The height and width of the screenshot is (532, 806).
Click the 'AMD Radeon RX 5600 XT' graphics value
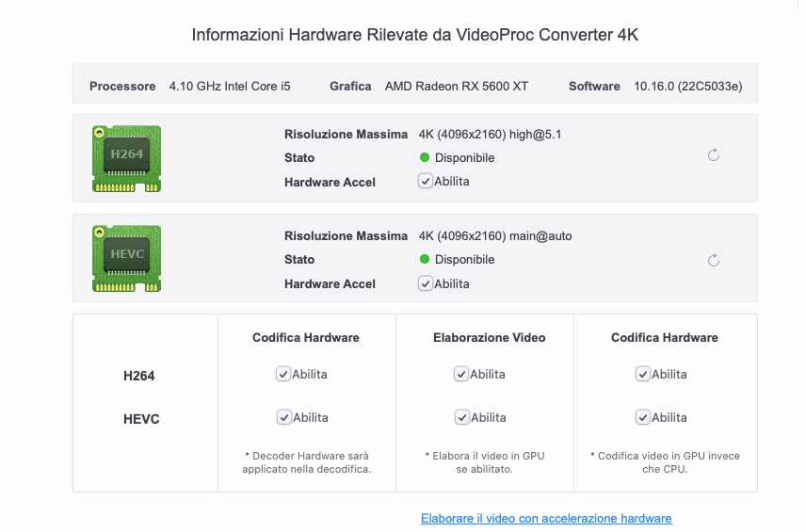click(x=457, y=86)
